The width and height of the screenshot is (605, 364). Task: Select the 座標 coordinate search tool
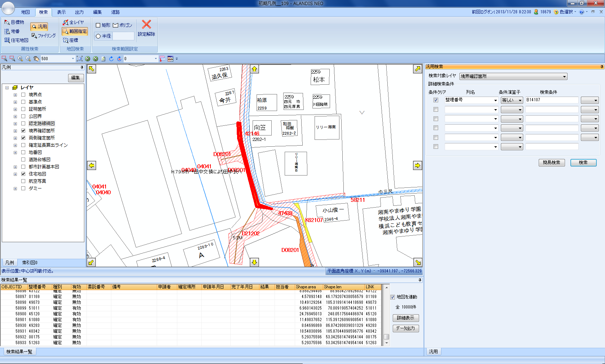(x=66, y=40)
